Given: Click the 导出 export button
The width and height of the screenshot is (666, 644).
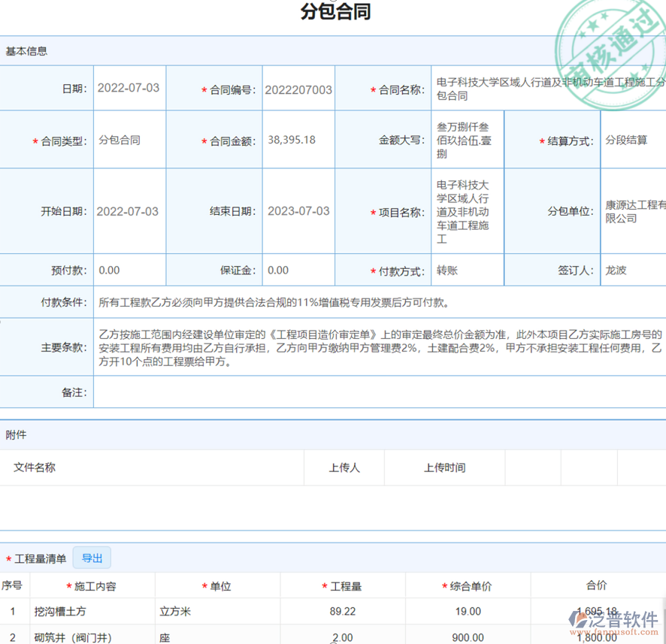Looking at the screenshot, I should click(92, 558).
